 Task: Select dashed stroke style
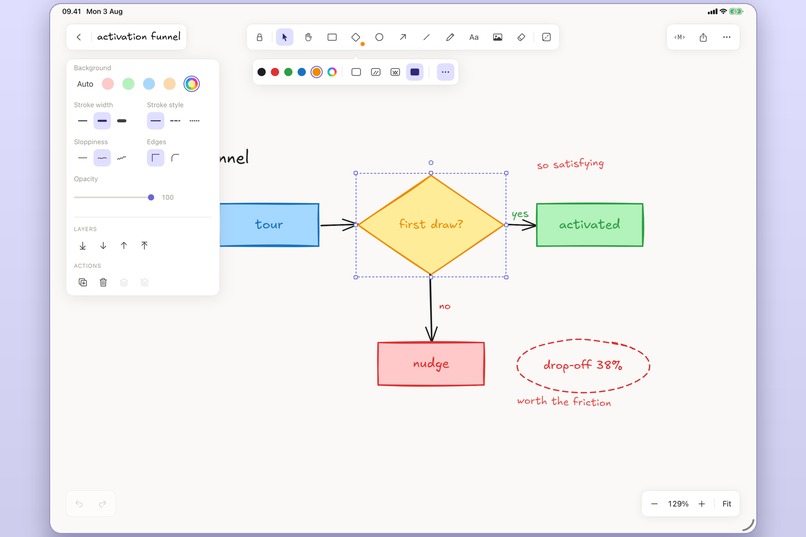(x=175, y=121)
